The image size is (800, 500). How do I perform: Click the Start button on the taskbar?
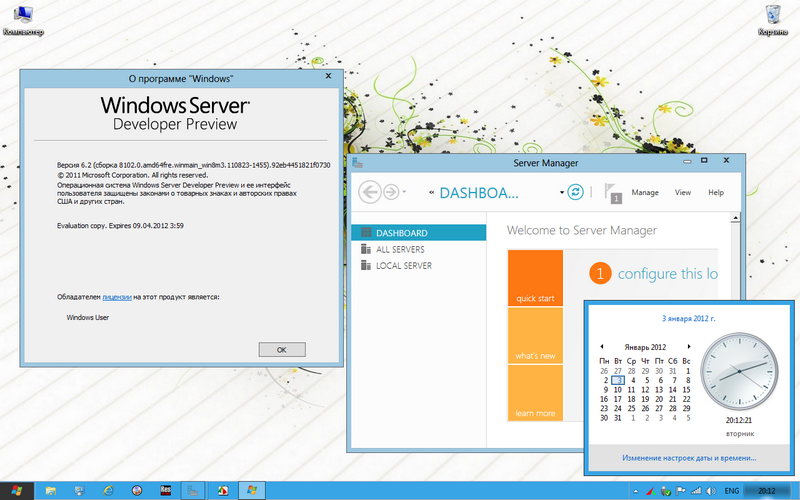click(x=17, y=491)
